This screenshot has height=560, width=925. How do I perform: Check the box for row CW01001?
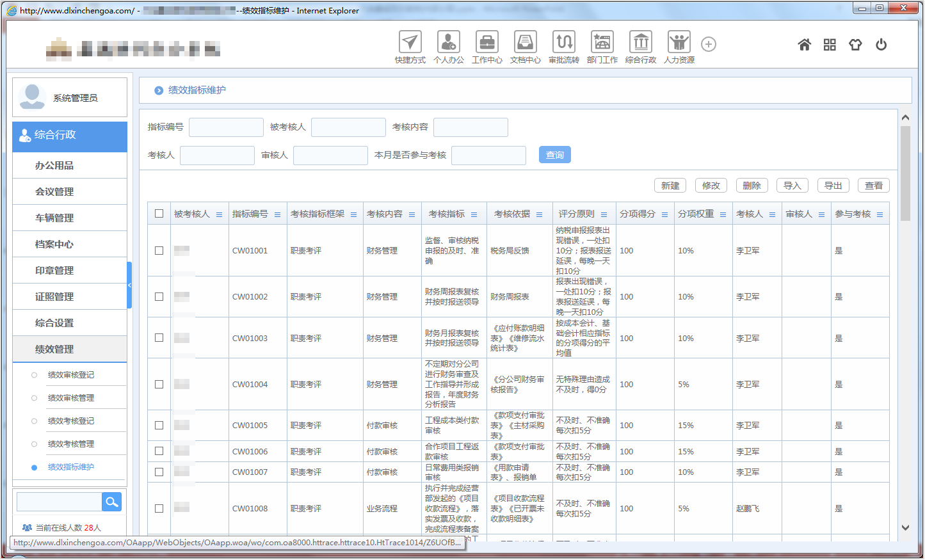tap(159, 251)
